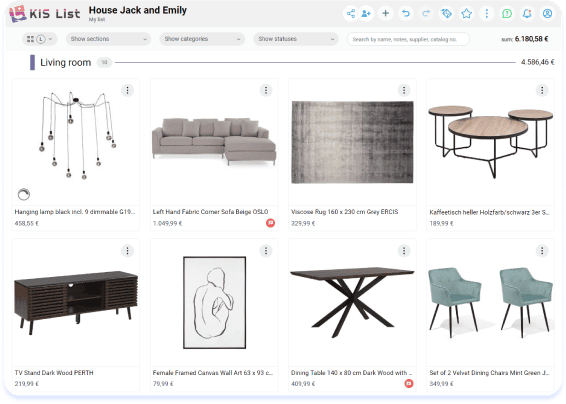566x404 pixels.
Task: Undo the last action
Action: pos(406,14)
